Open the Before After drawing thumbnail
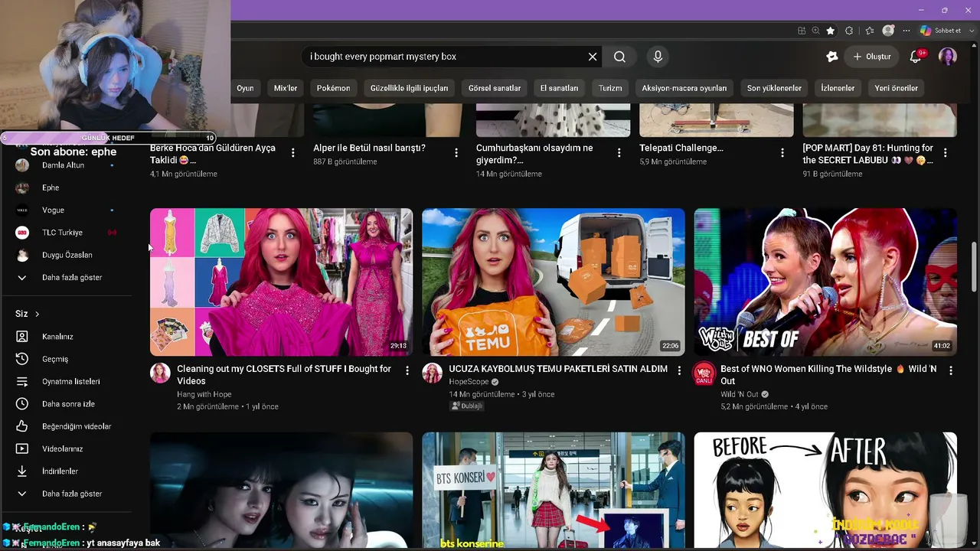The height and width of the screenshot is (551, 980). [825, 491]
